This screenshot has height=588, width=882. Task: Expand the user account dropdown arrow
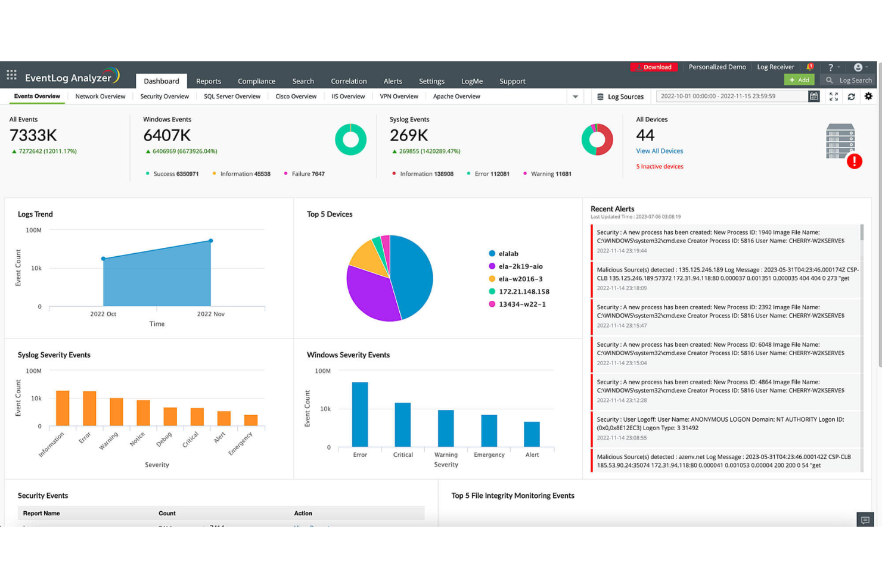867,67
